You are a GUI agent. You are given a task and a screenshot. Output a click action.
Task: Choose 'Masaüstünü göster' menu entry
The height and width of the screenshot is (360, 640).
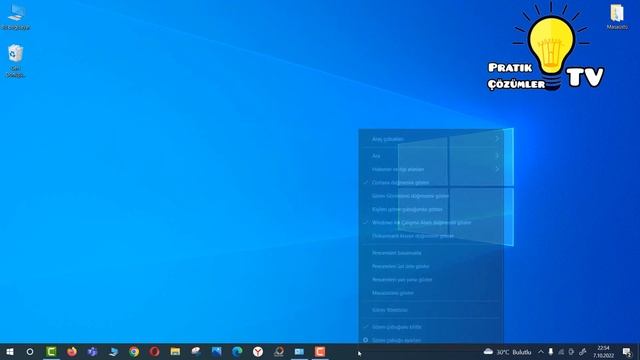[x=431, y=293]
